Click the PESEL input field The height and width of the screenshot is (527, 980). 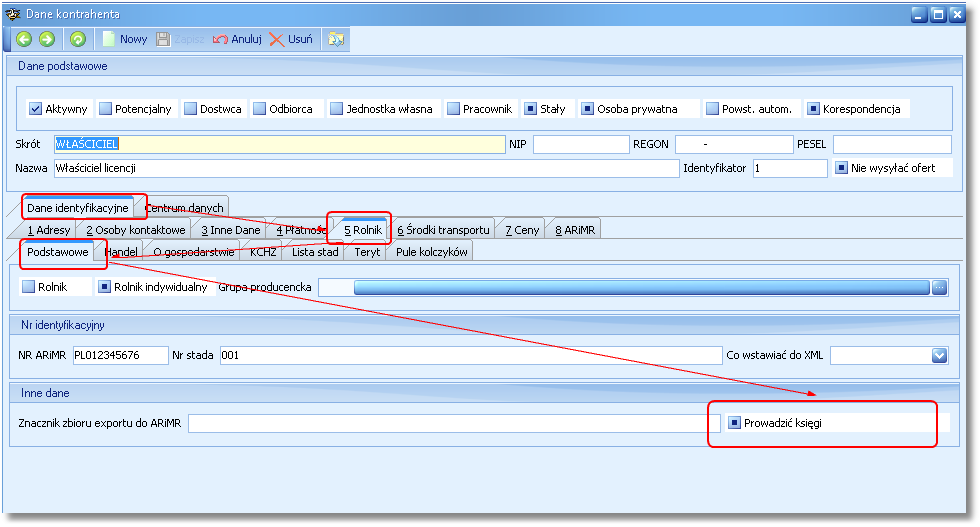tap(892, 144)
